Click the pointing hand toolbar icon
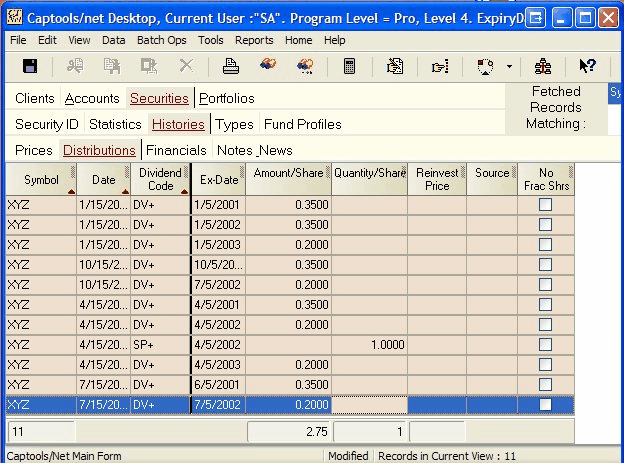This screenshot has width=624, height=463. pyautogui.click(x=440, y=66)
